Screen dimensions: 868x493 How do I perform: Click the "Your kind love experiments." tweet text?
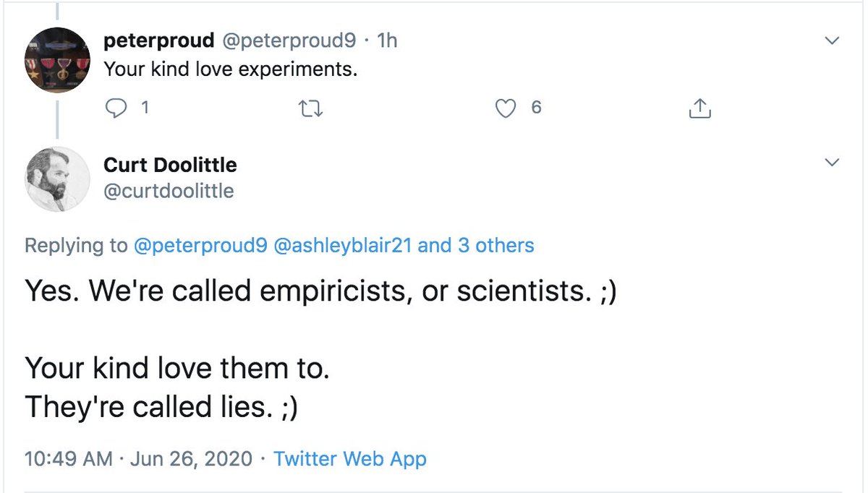coord(231,69)
